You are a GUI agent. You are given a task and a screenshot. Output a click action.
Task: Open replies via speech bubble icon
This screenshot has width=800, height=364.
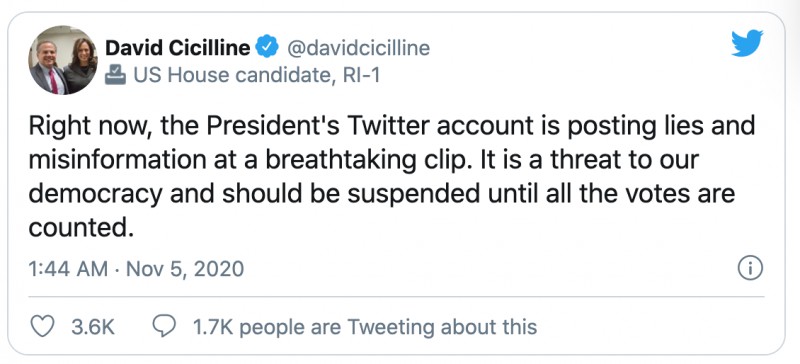click(x=164, y=326)
